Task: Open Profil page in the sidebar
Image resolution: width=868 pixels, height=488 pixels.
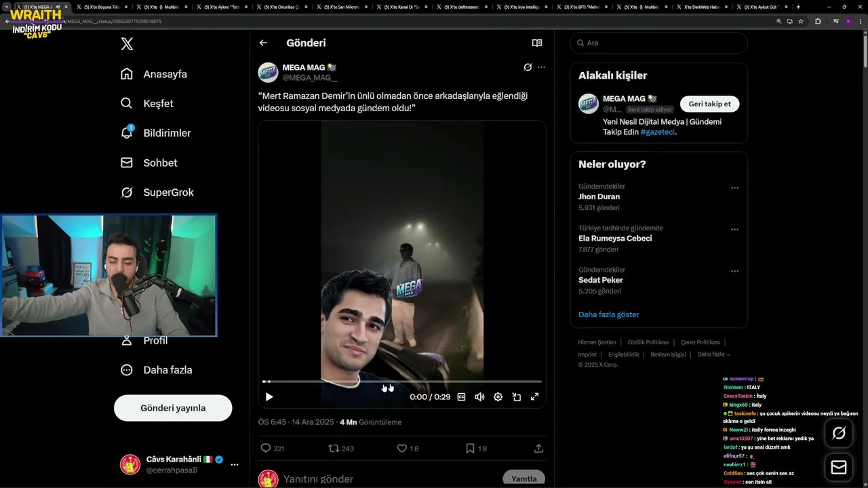Action: click(x=144, y=340)
